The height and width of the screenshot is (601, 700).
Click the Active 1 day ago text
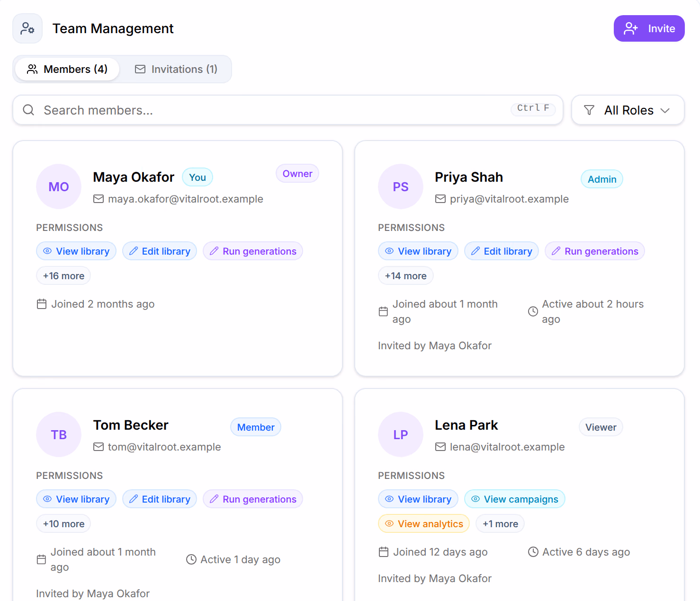click(x=240, y=560)
